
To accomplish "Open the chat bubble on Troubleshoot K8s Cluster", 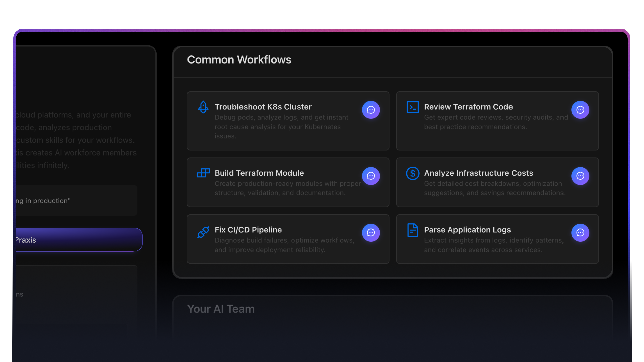I will 371,110.
